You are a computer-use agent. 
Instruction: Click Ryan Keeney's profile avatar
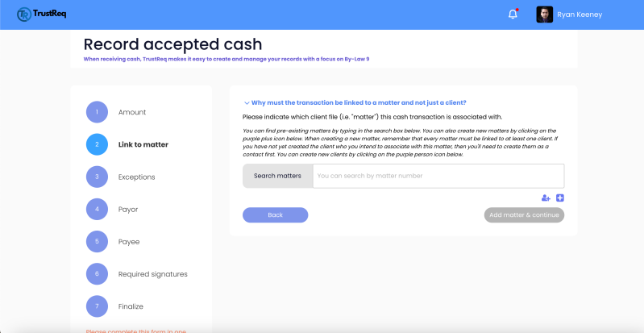(545, 15)
